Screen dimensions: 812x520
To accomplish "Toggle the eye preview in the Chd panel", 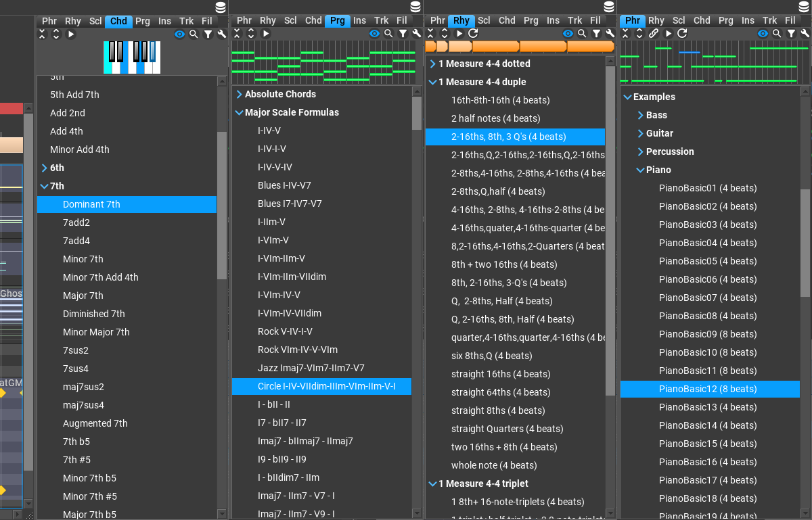I will 179,33.
